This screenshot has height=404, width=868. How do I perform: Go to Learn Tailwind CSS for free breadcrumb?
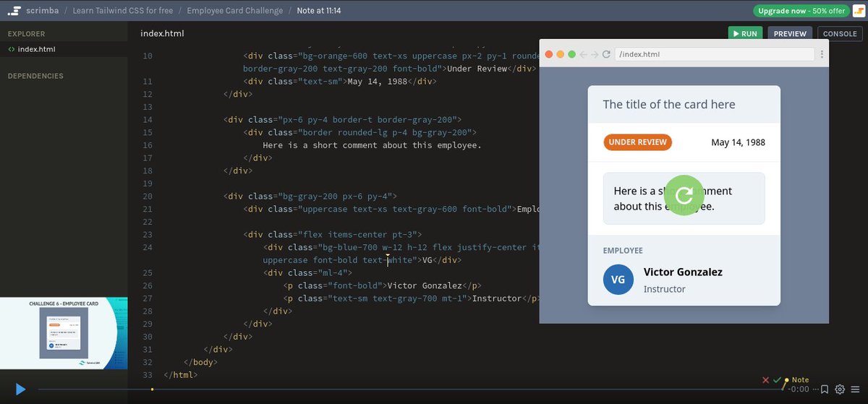124,11
